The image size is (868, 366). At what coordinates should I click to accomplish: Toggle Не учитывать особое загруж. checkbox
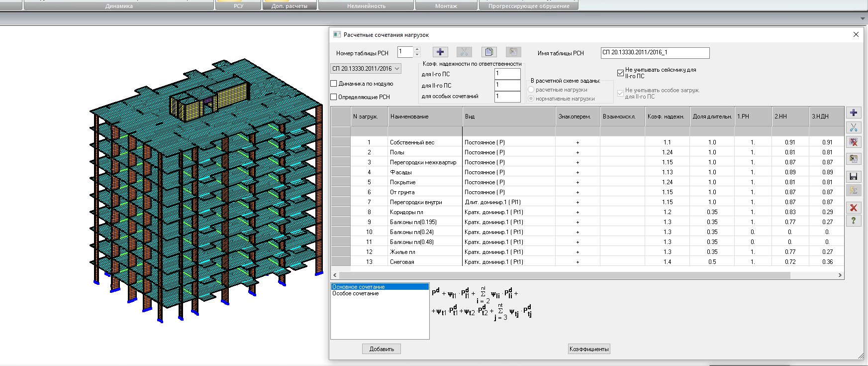pos(620,93)
